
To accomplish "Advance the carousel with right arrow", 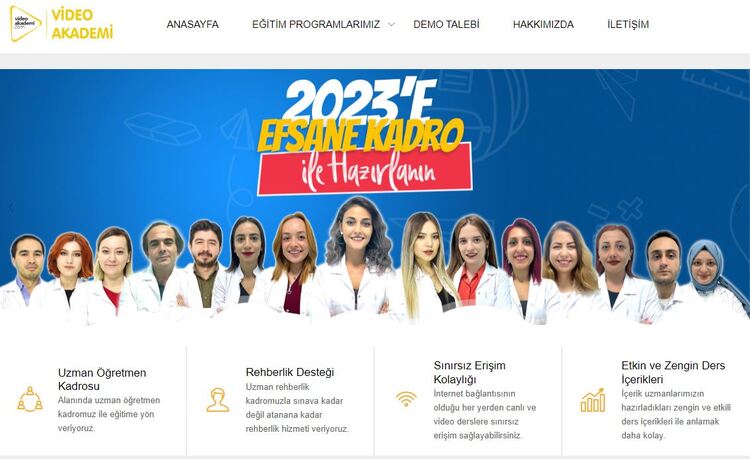I will pyautogui.click(x=738, y=207).
